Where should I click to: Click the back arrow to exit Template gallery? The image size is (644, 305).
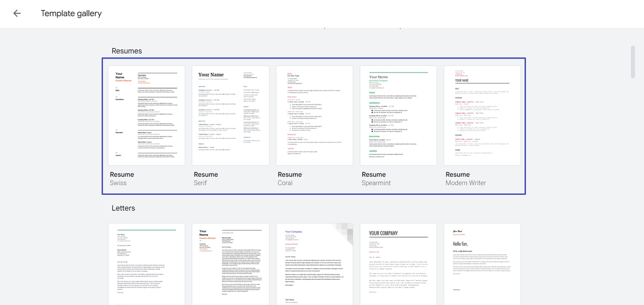(16, 13)
